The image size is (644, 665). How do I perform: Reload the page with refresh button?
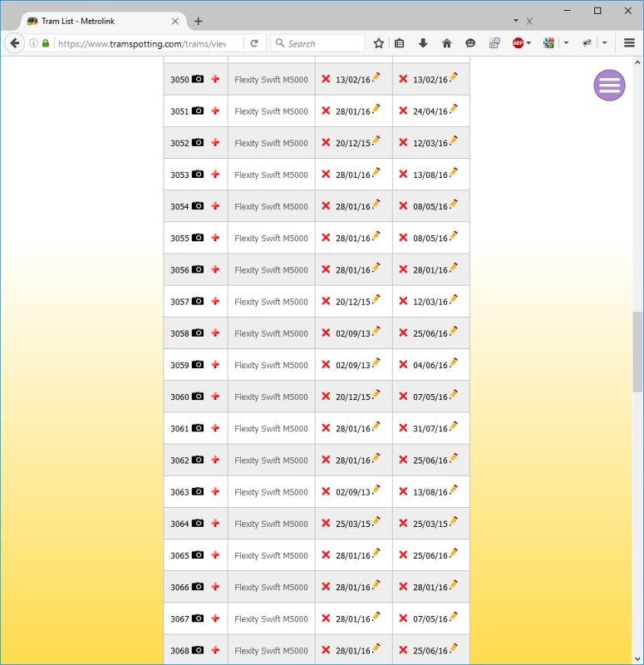[x=254, y=43]
